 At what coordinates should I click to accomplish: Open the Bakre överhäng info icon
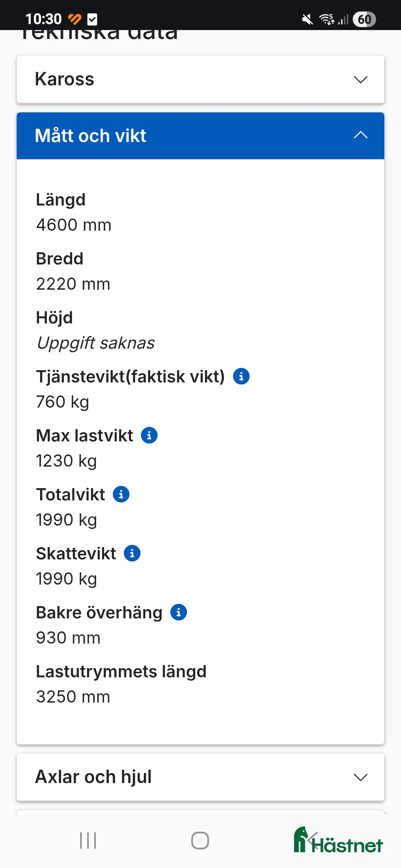pyautogui.click(x=179, y=612)
